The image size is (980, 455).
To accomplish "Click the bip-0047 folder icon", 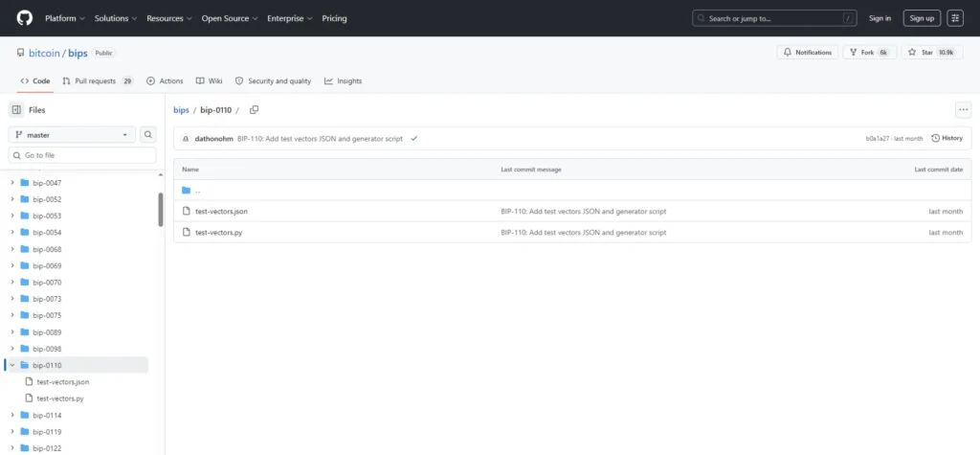I will tap(25, 183).
